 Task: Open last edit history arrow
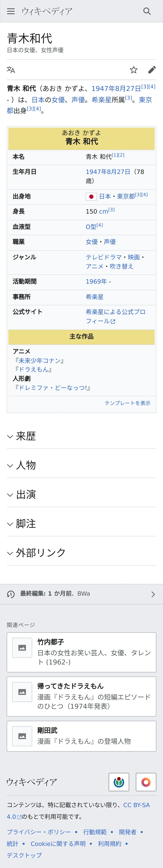tap(153, 594)
